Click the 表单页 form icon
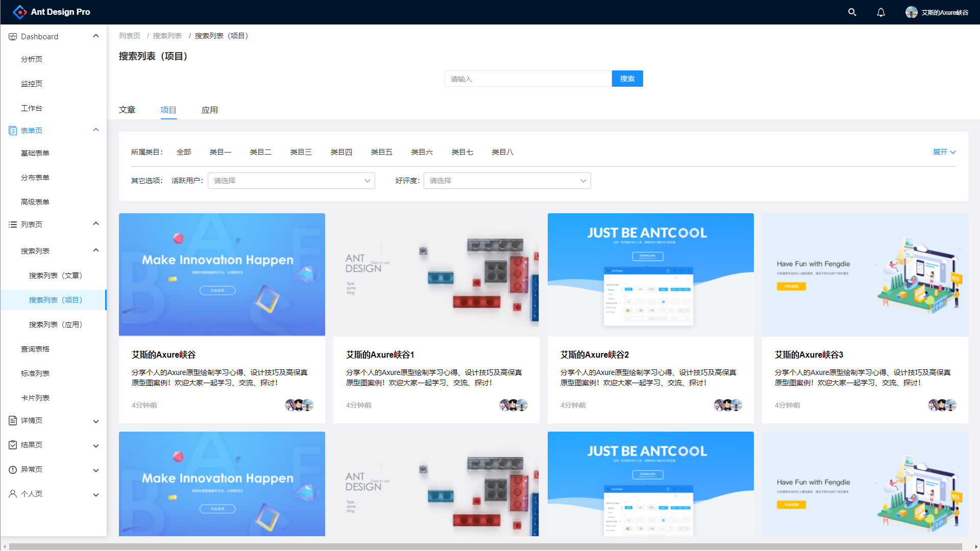 [13, 131]
